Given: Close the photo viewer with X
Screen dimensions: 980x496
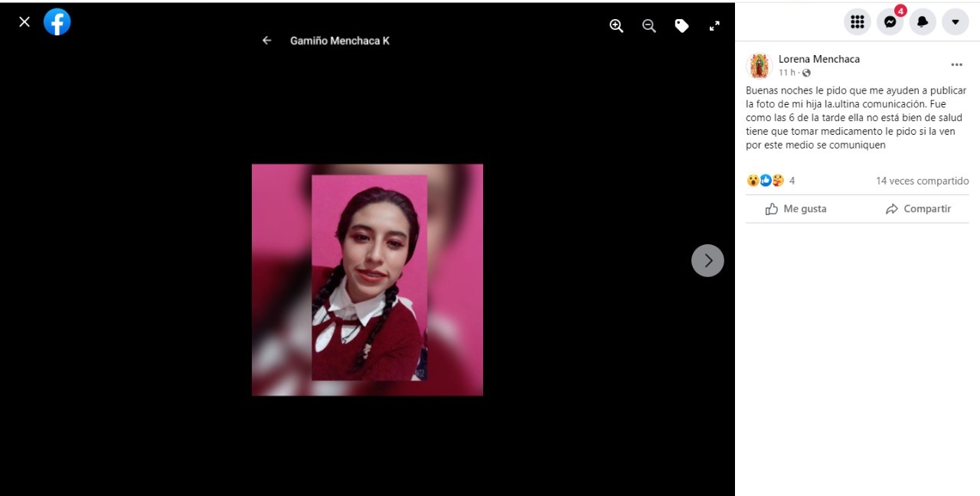Looking at the screenshot, I should click(24, 21).
